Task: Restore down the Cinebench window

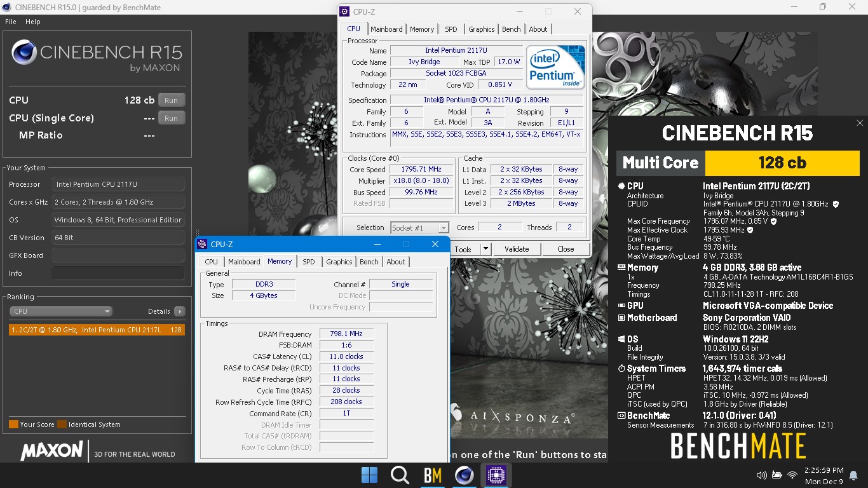Action: [x=823, y=7]
